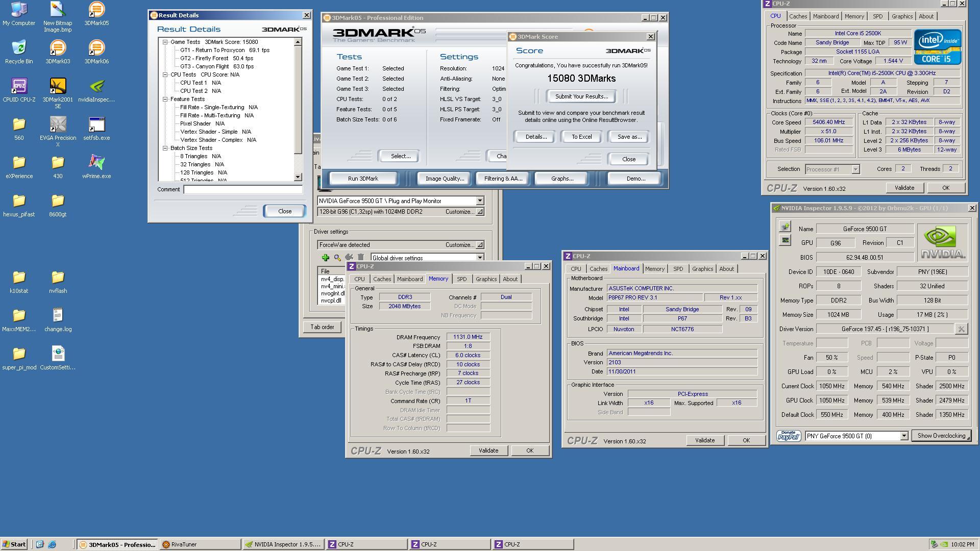Click the Filtering & AA button
This screenshot has height=551, width=980.
tap(503, 179)
